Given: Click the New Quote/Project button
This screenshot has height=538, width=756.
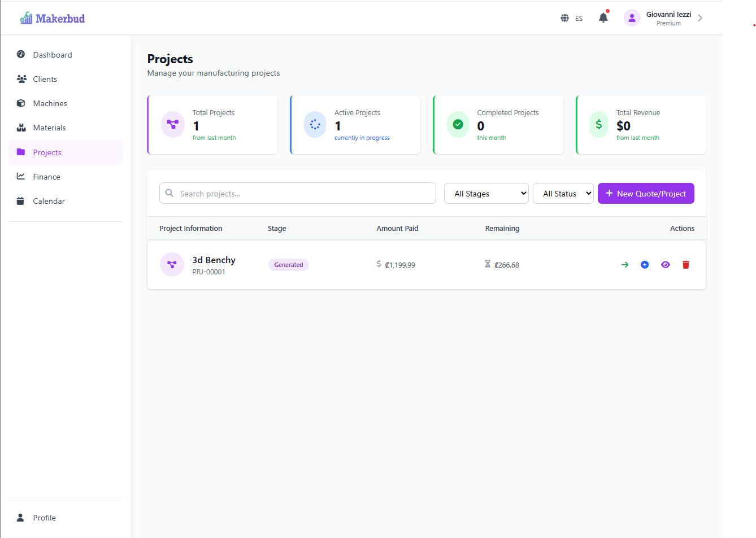Looking at the screenshot, I should 646,194.
